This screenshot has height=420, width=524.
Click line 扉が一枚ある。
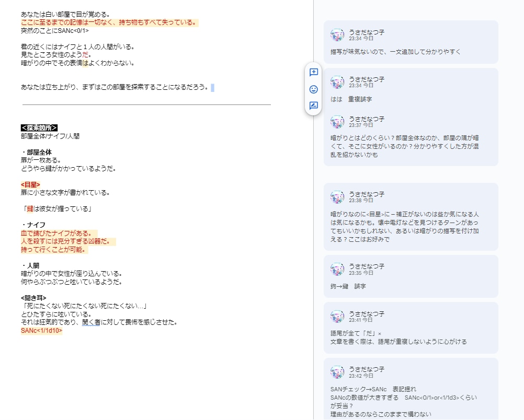pyautogui.click(x=41, y=160)
